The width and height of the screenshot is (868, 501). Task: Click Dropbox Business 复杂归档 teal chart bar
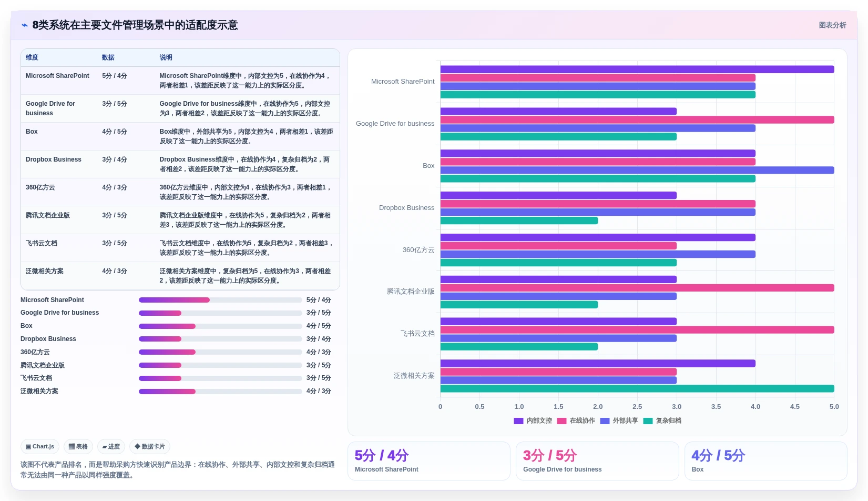519,221
